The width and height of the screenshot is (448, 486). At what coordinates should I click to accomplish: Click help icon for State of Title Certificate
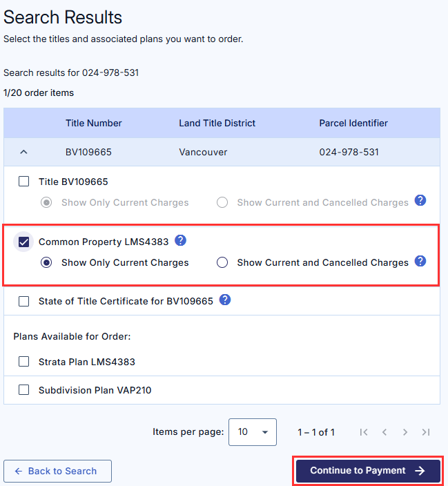(224, 300)
